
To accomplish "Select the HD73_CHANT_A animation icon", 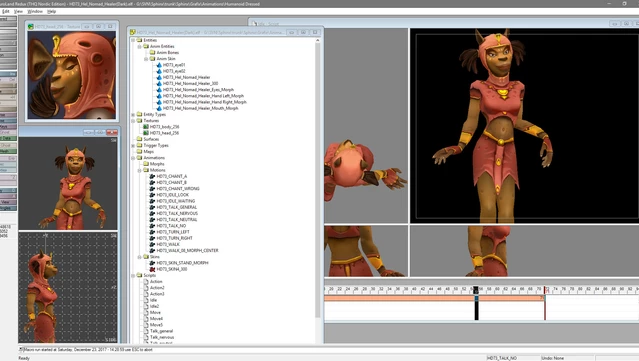I will point(152,176).
